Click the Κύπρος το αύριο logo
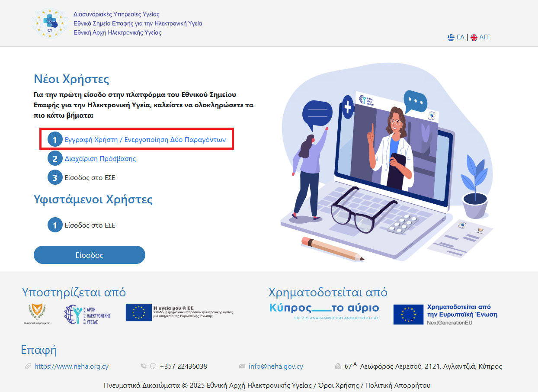The width and height of the screenshot is (538, 392). [x=323, y=311]
